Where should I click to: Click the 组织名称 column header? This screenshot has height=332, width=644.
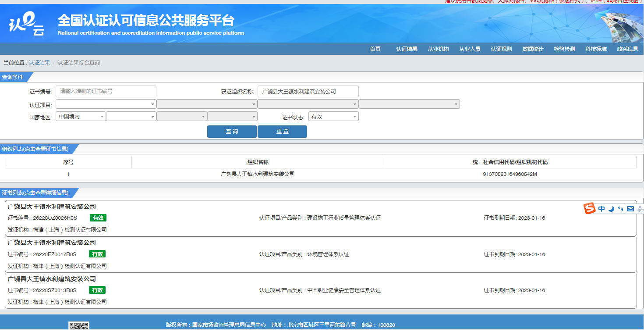(258, 162)
